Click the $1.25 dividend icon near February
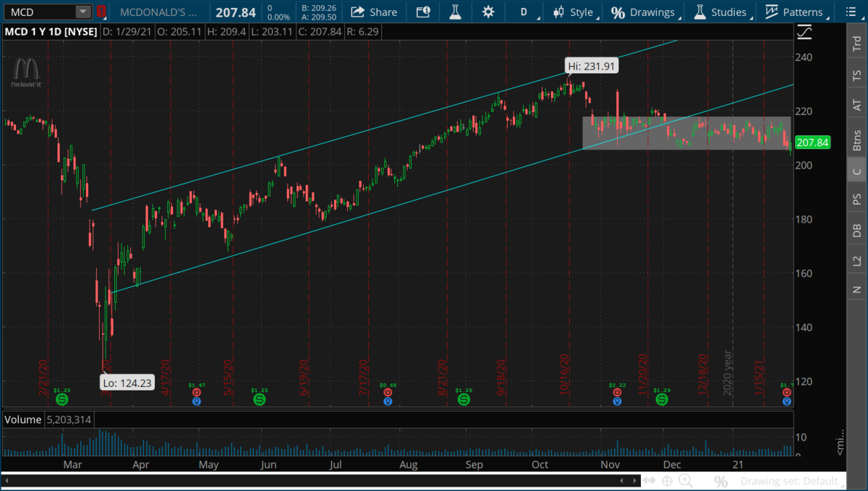868x491 pixels. click(x=61, y=398)
